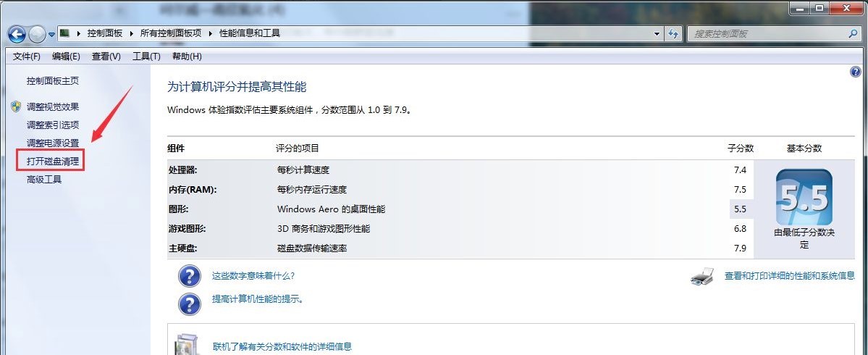Click the blue help icon at top right
The width and height of the screenshot is (868, 355).
click(x=855, y=71)
